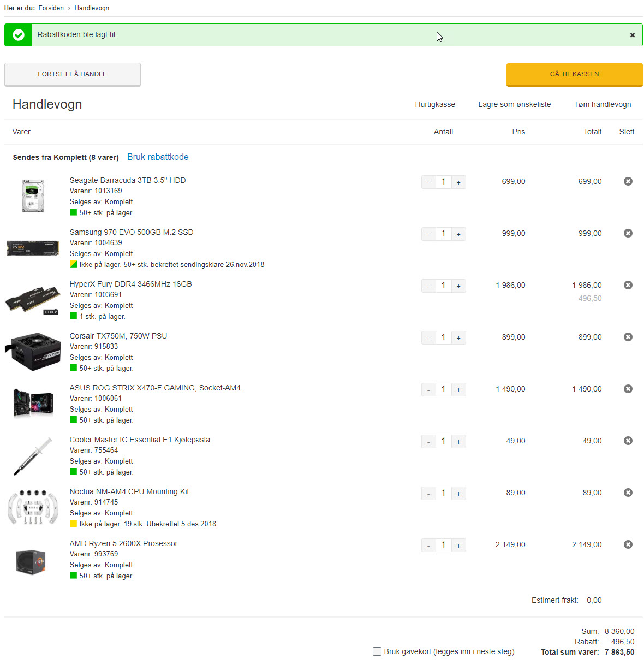Go to Forsiden in breadcrumb
644x664 pixels.
[x=51, y=8]
